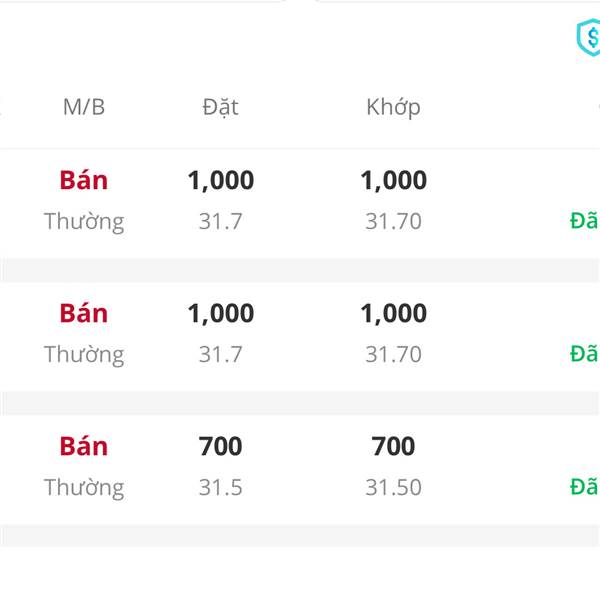Viewport: 600px width, 600px height.
Task: Tap Thường order type in the first order row
Action: pyautogui.click(x=84, y=222)
